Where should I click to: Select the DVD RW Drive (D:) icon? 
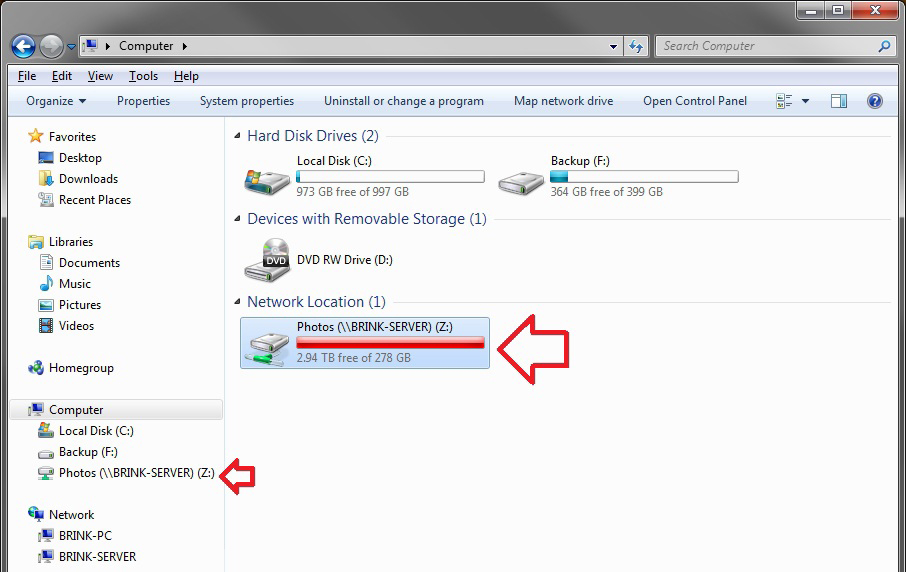tap(267, 260)
